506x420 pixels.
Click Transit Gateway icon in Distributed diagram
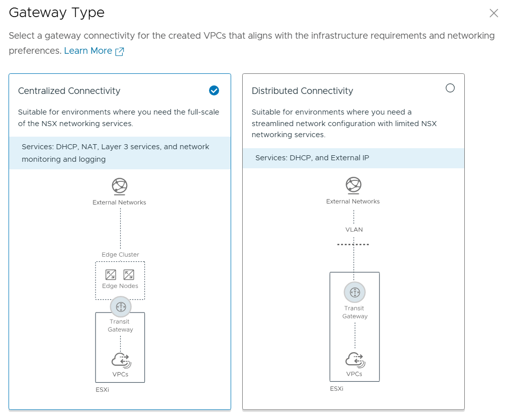pyautogui.click(x=355, y=292)
